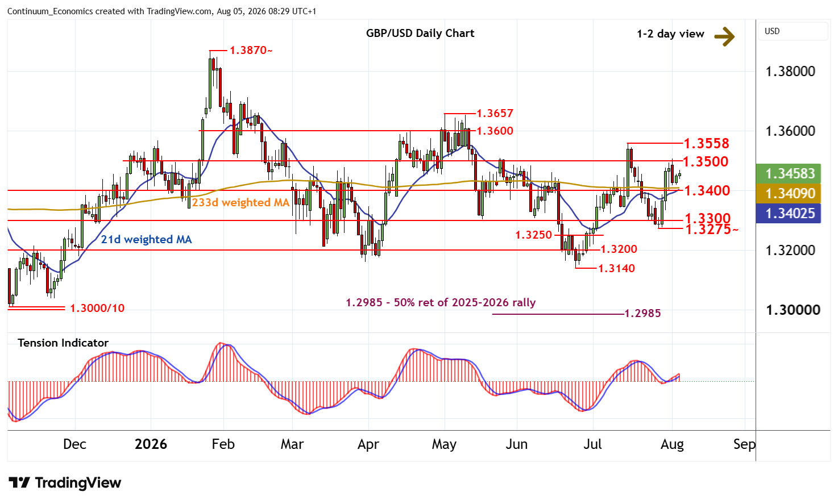The image size is (838, 504).
Task: Click the 1.3558 resistance label
Action: 706,144
